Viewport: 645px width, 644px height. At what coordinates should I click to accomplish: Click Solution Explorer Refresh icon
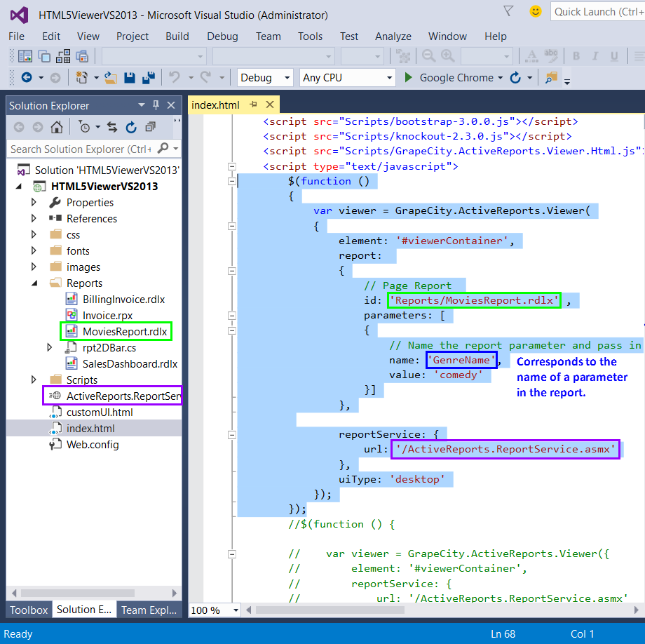tap(131, 127)
